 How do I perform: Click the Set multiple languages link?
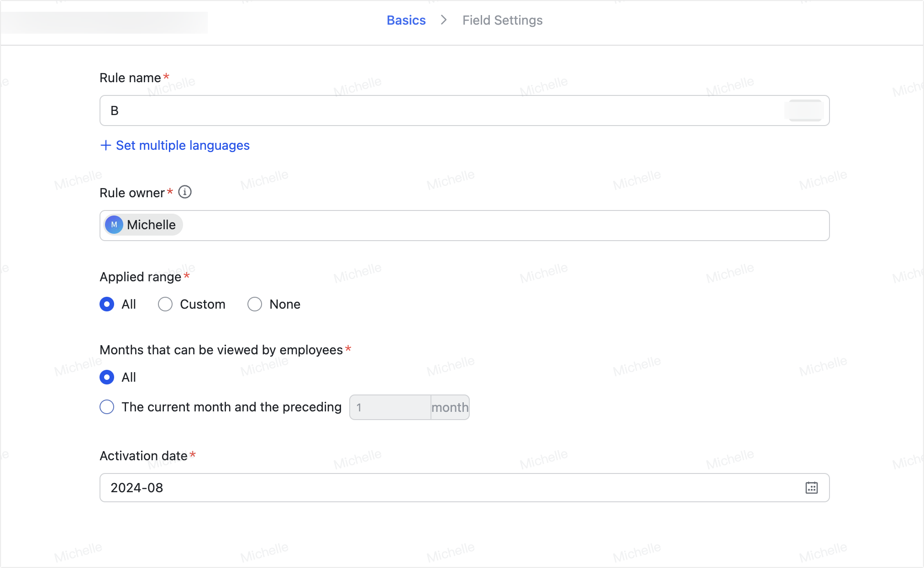tap(182, 145)
